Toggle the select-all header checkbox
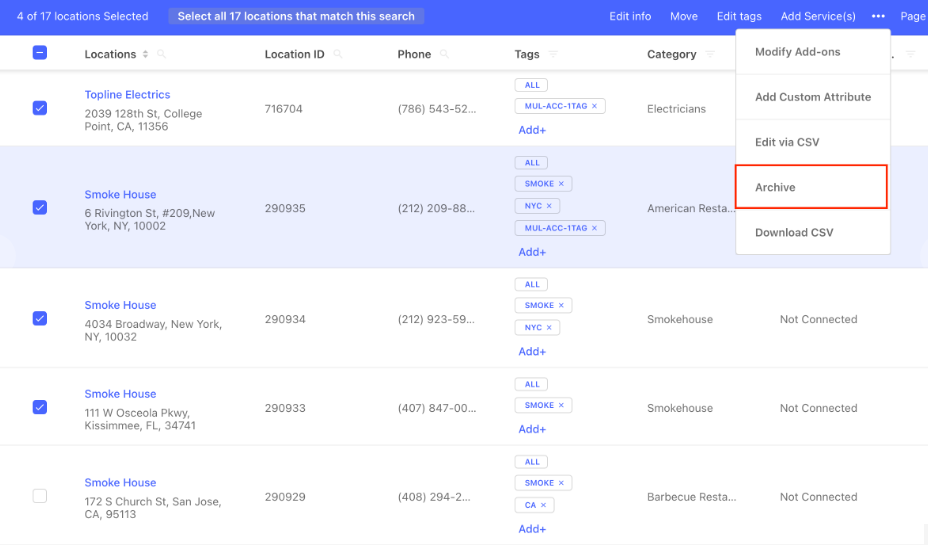 coord(40,53)
